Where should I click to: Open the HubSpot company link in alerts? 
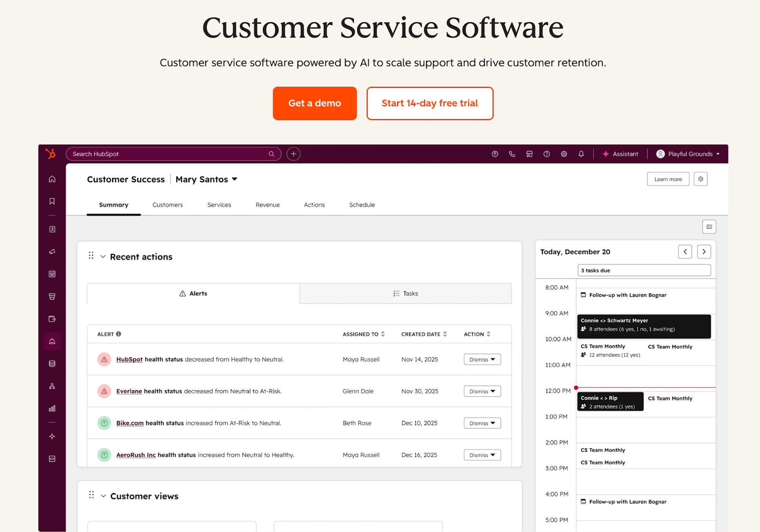(130, 359)
